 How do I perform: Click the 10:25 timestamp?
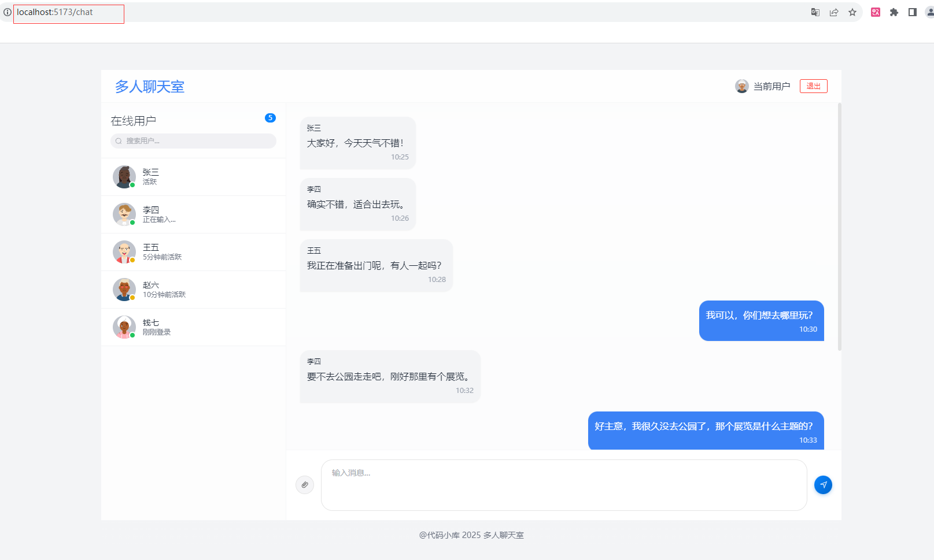point(400,157)
